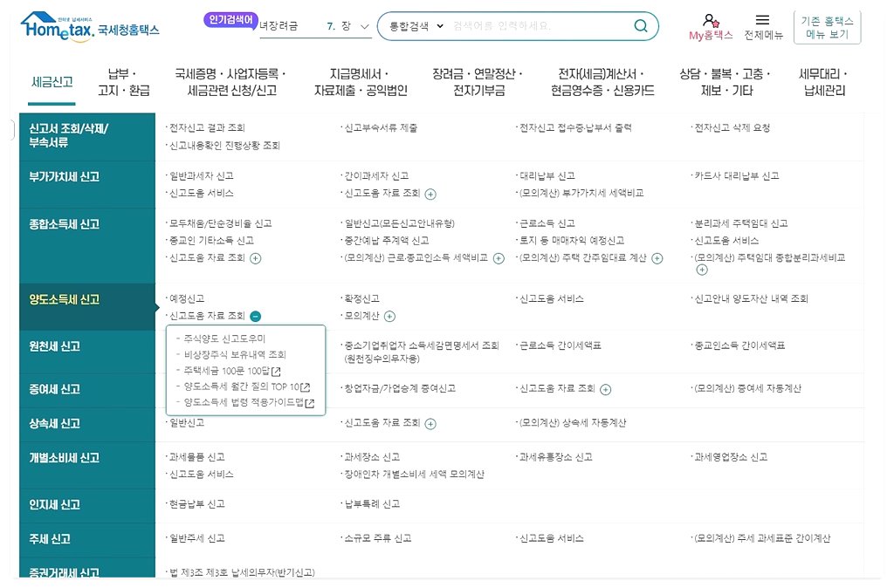894x588 pixels.
Task: Open 통합검색 dropdown
Action: coord(416,26)
